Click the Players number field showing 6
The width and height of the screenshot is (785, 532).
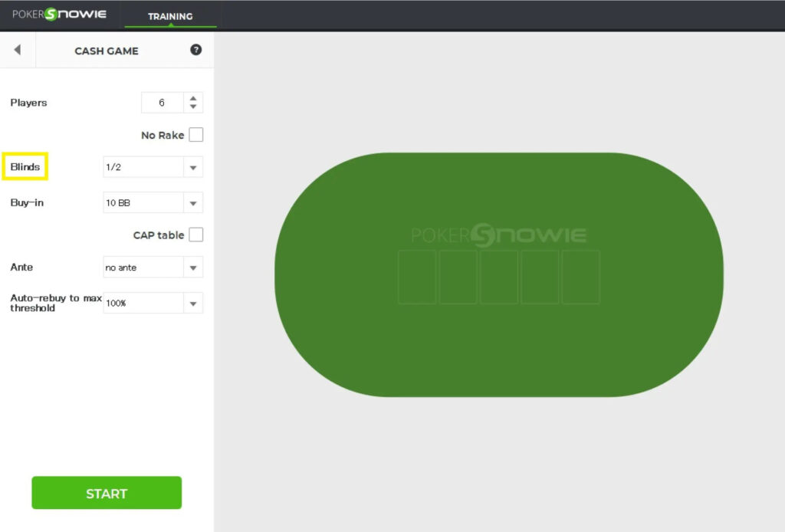tap(163, 103)
